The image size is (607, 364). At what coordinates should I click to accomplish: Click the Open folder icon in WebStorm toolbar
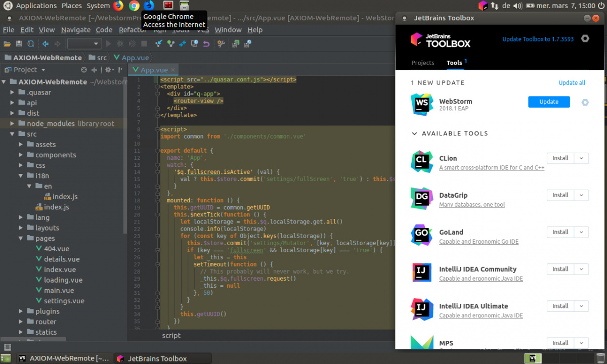(x=7, y=44)
